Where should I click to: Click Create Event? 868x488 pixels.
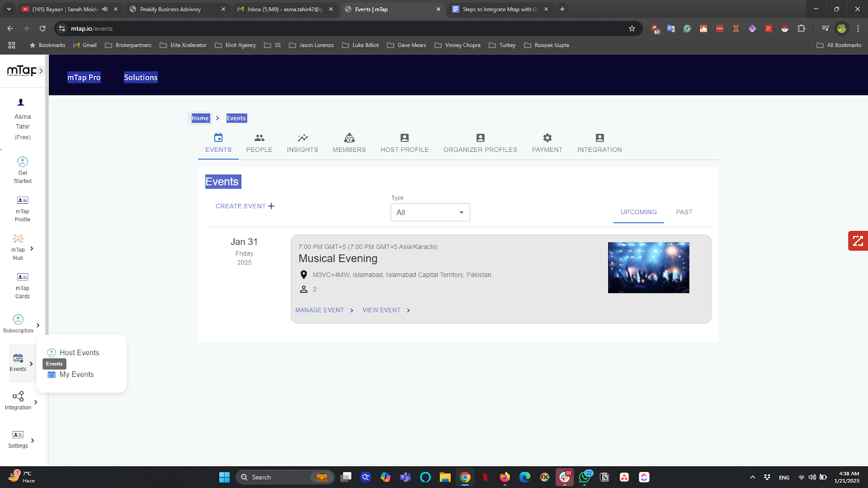tap(244, 206)
